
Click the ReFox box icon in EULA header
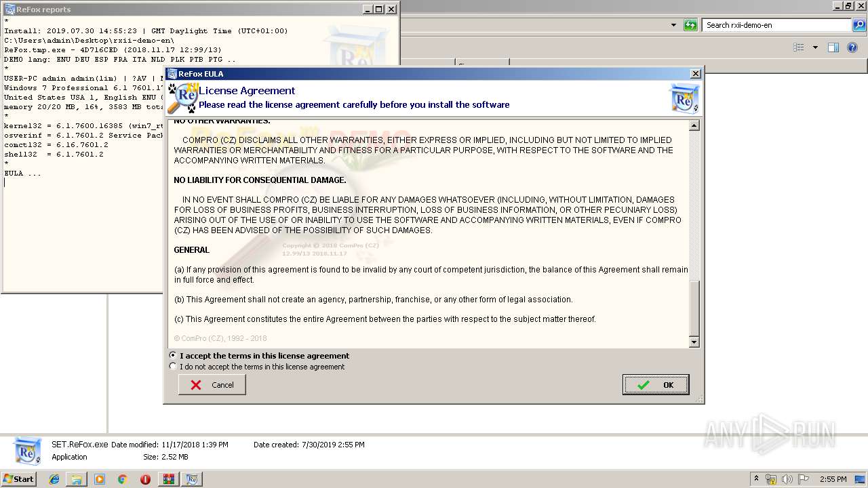pos(684,98)
